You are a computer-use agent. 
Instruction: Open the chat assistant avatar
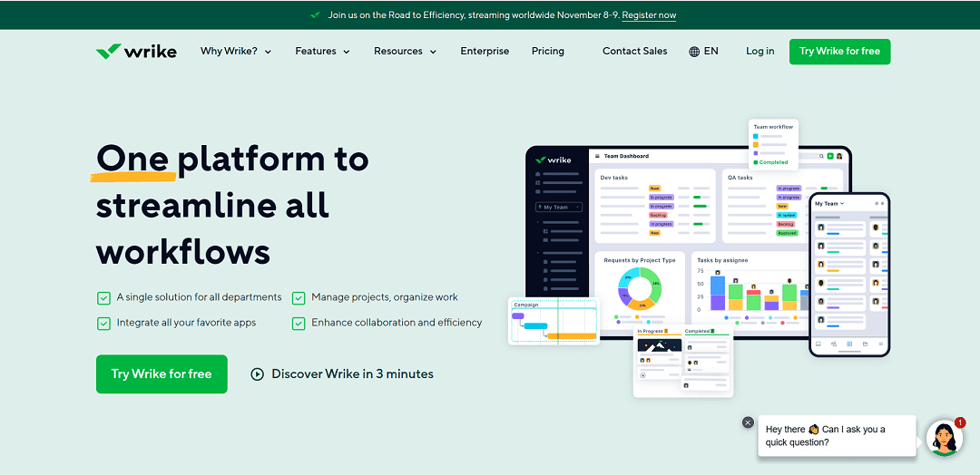click(945, 438)
